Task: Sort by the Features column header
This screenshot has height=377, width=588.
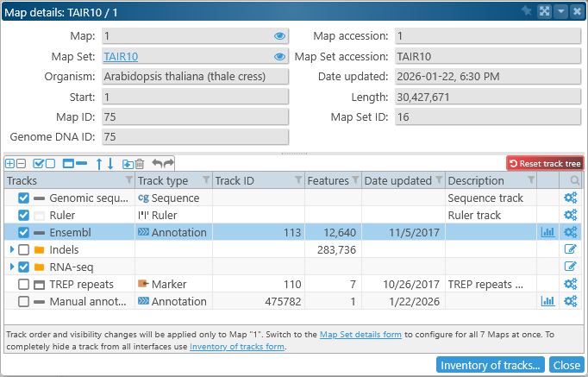Action: [x=328, y=180]
